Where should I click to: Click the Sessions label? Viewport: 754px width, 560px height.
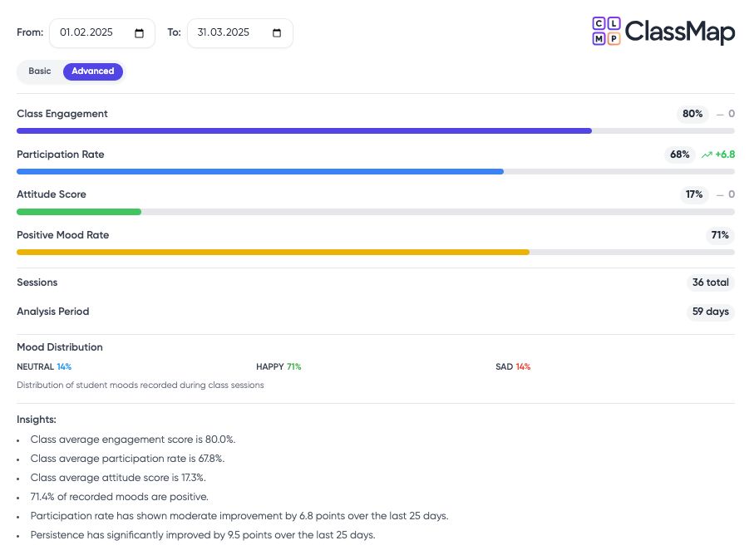click(37, 282)
